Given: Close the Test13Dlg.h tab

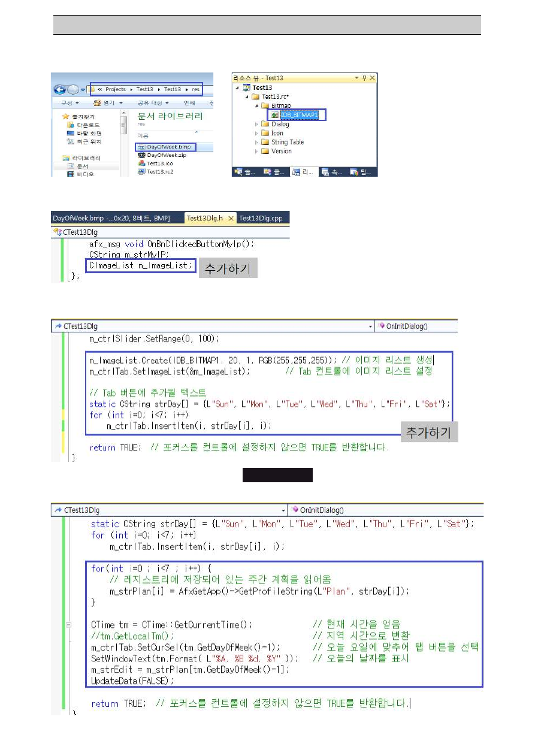Looking at the screenshot, I should tap(231, 218).
